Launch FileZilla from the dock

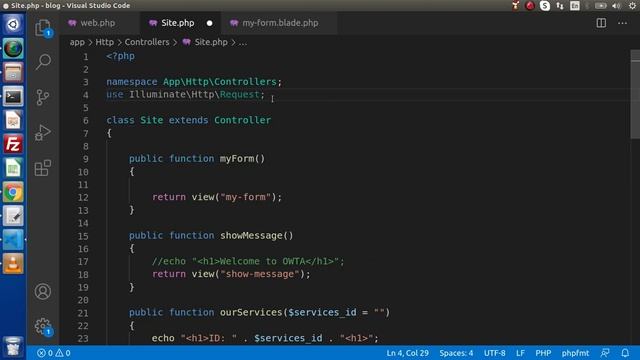click(x=13, y=144)
